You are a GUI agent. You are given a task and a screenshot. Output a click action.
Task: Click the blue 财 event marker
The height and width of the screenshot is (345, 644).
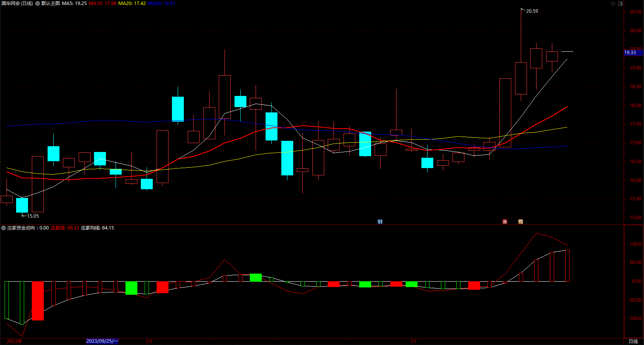[x=380, y=222]
